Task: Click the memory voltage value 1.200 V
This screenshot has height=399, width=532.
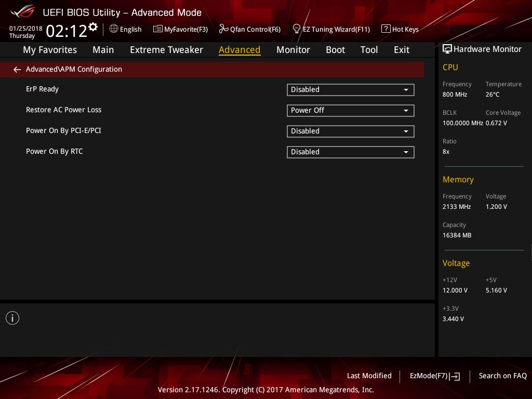Action: (x=496, y=207)
